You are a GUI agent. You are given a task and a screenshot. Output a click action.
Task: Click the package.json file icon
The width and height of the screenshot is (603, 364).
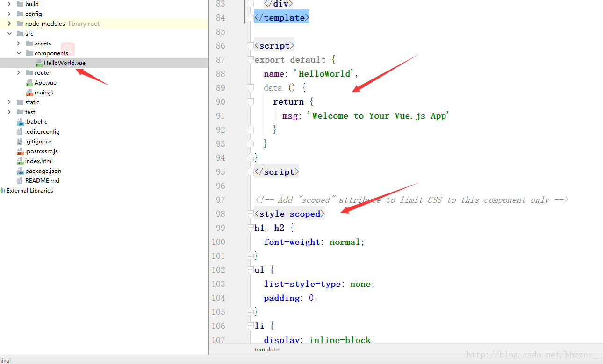point(20,171)
